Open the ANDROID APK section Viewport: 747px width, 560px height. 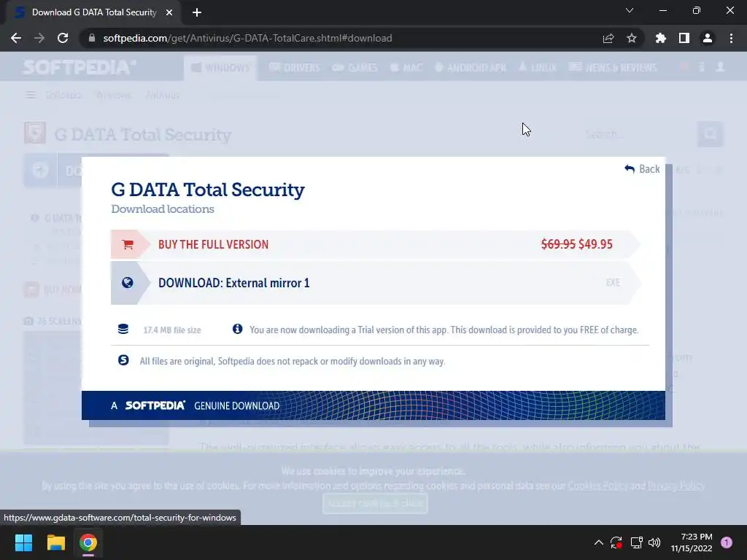click(x=471, y=68)
